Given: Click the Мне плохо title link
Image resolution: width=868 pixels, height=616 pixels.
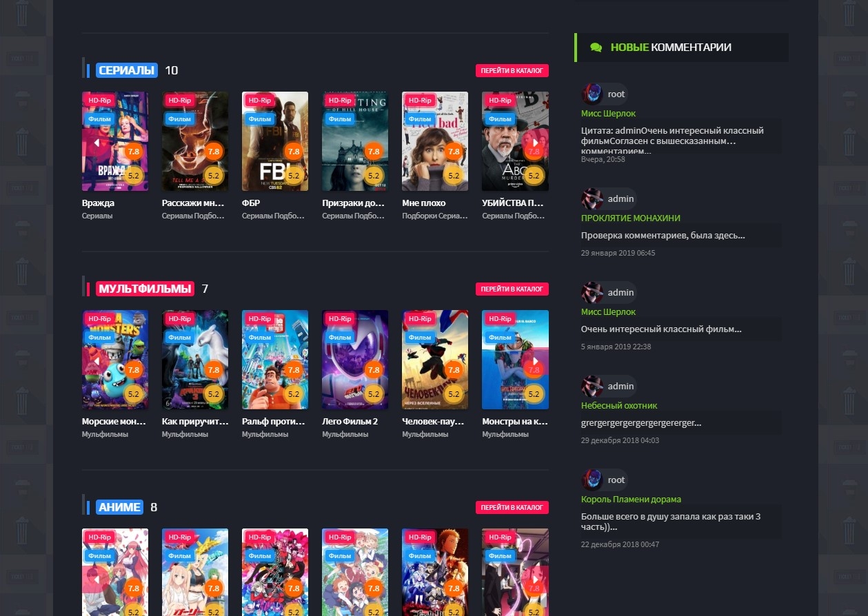Looking at the screenshot, I should [x=424, y=203].
